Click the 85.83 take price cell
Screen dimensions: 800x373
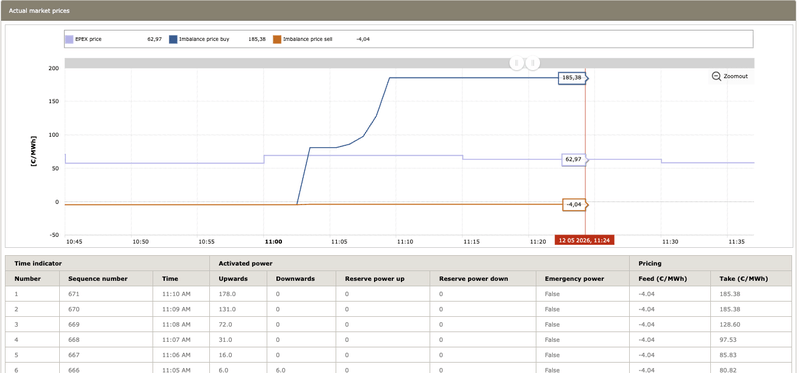752,355
